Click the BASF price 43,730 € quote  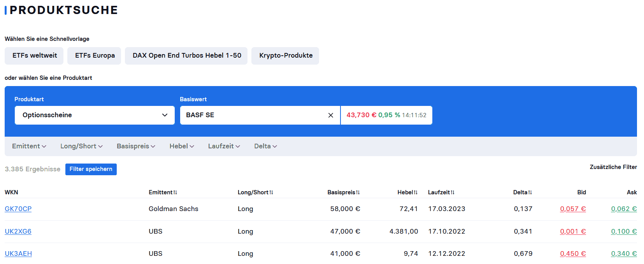[361, 115]
